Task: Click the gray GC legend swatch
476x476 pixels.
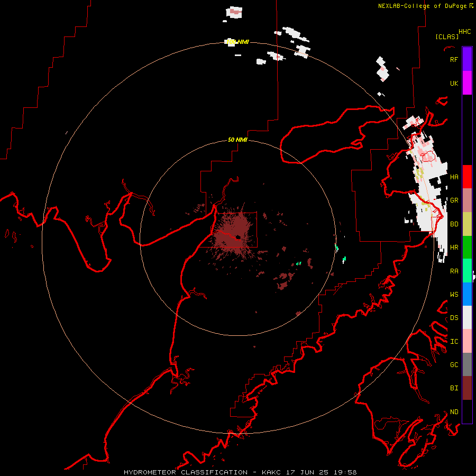Action: pos(467,364)
